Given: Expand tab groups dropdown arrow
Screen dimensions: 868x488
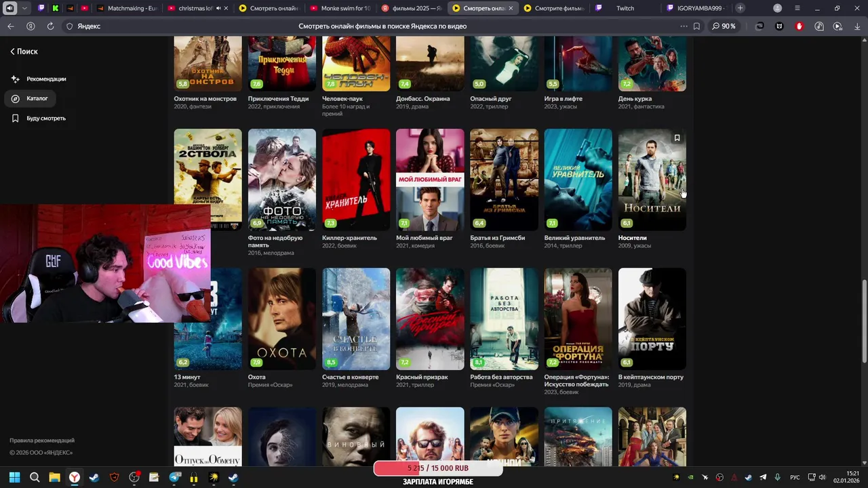Looking at the screenshot, I should pos(24,8).
